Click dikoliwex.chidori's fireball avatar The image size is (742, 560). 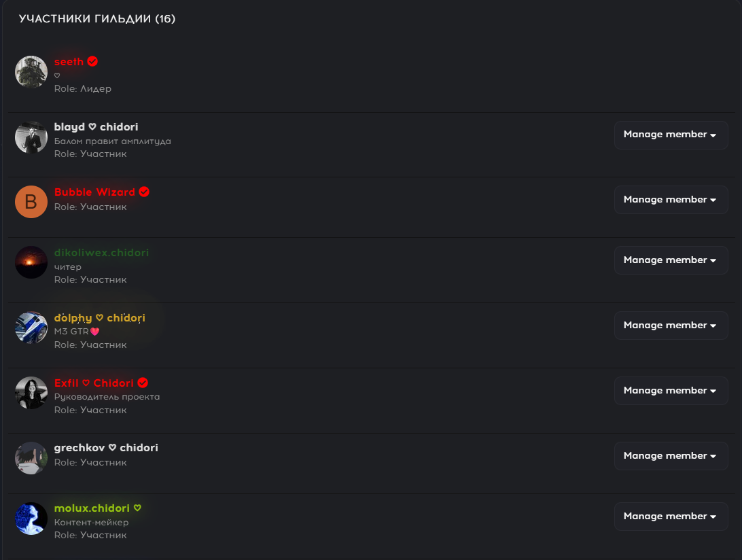pos(31,262)
